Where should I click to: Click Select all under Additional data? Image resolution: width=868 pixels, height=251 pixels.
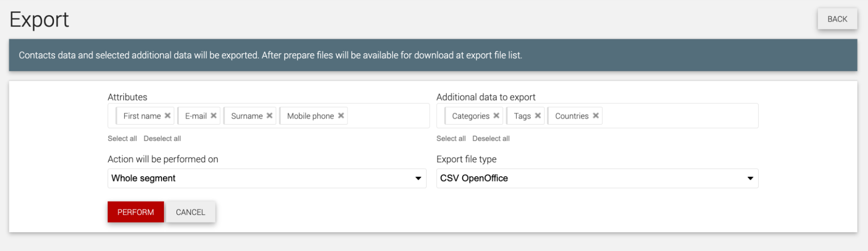point(451,139)
